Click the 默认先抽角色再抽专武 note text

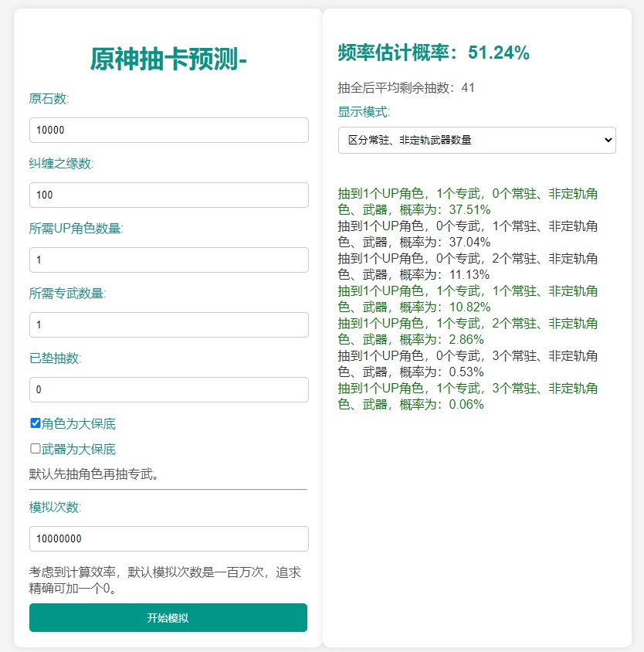tap(95, 474)
